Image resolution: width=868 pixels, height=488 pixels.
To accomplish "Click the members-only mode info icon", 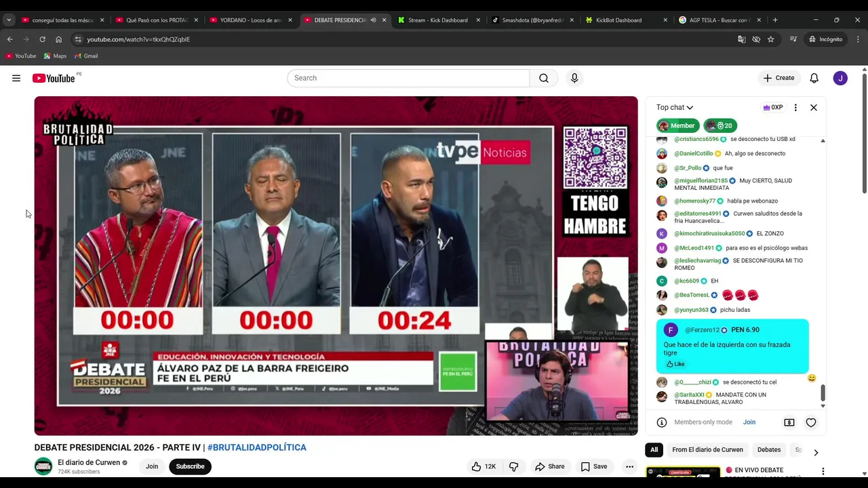I will [x=662, y=422].
